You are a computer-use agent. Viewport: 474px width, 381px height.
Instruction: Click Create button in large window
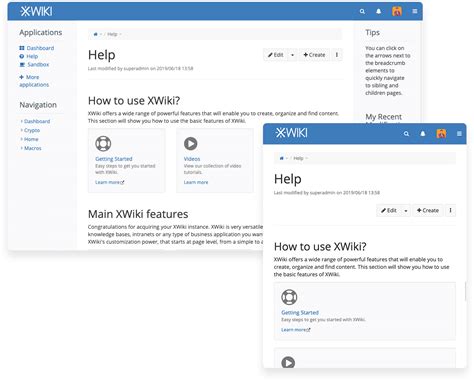pos(314,55)
